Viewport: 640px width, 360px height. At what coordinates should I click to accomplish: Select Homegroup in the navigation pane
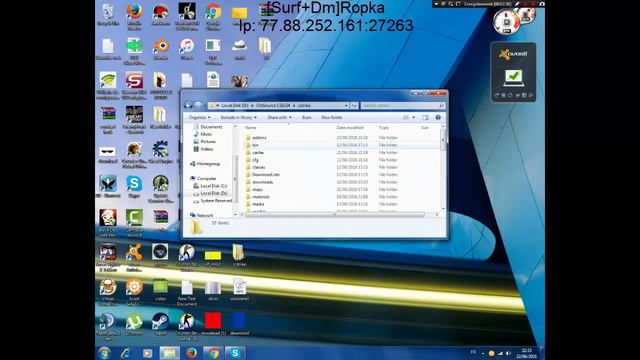pyautogui.click(x=205, y=164)
